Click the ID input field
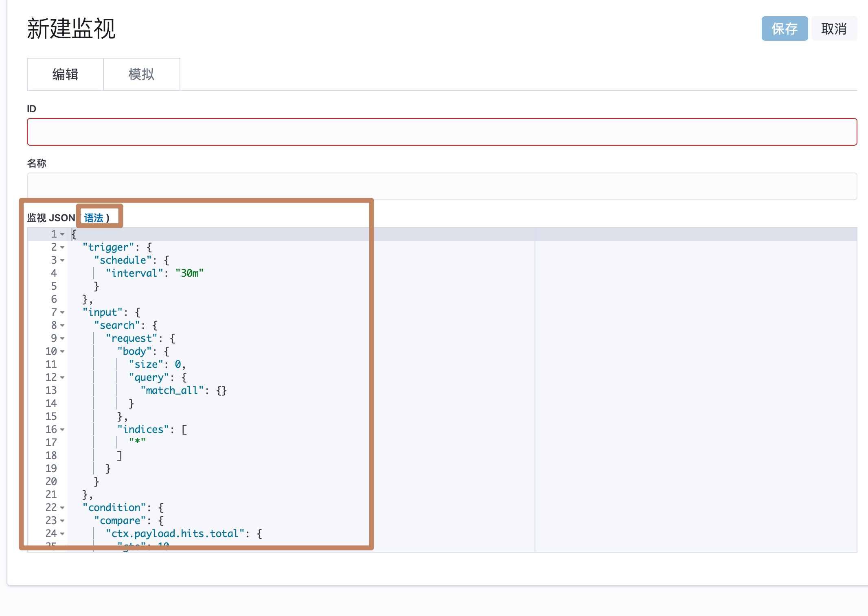This screenshot has height=616, width=868. (x=442, y=132)
